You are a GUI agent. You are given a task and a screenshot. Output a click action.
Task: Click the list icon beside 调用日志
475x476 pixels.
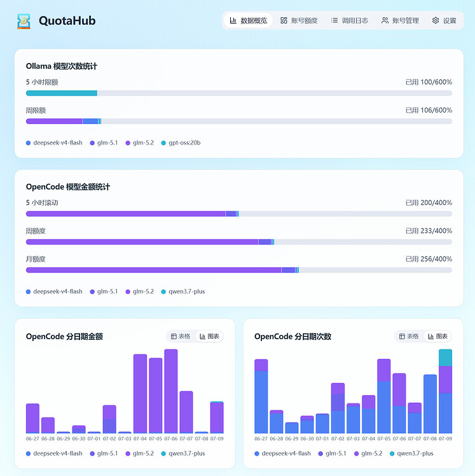(x=334, y=20)
